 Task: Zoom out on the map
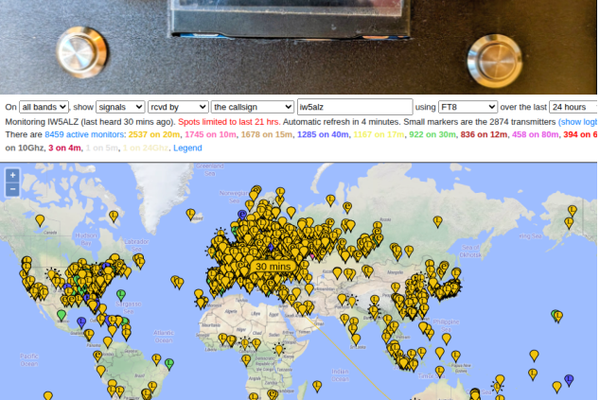click(12, 189)
